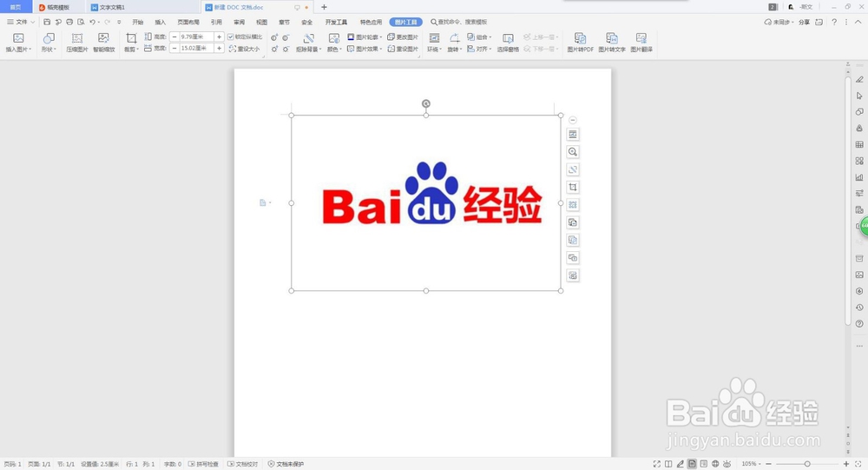The height and width of the screenshot is (470, 868).
Task: Increase picture width with the plus stepper
Action: click(220, 49)
